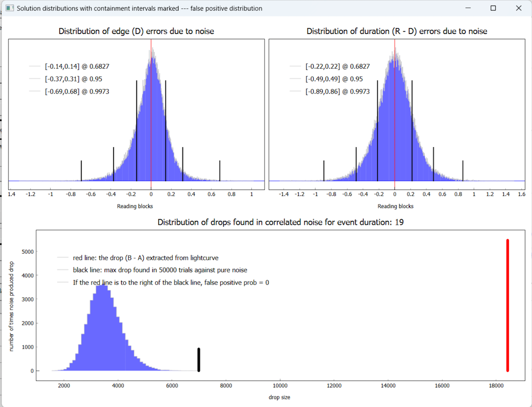Viewport: 532px width, 407px height.
Task: Click the application icon in the title bar
Action: point(9,8)
